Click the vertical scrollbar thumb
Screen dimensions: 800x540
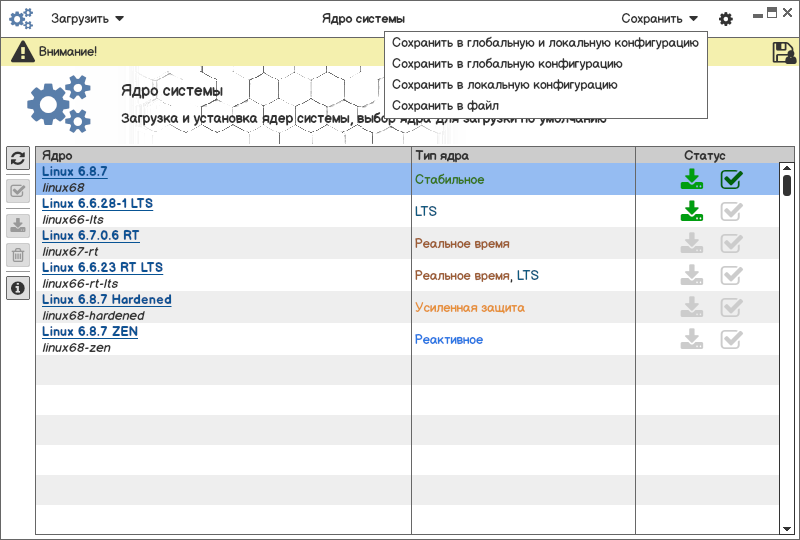787,185
